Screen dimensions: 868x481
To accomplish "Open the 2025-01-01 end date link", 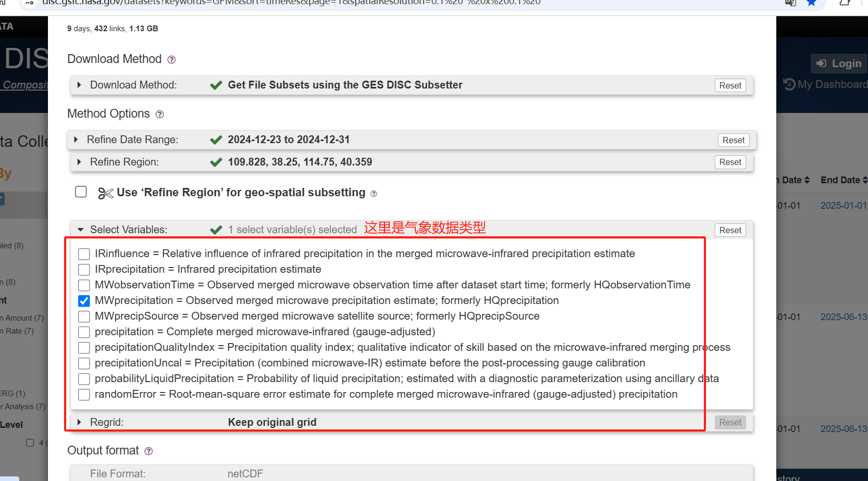I will (x=844, y=206).
